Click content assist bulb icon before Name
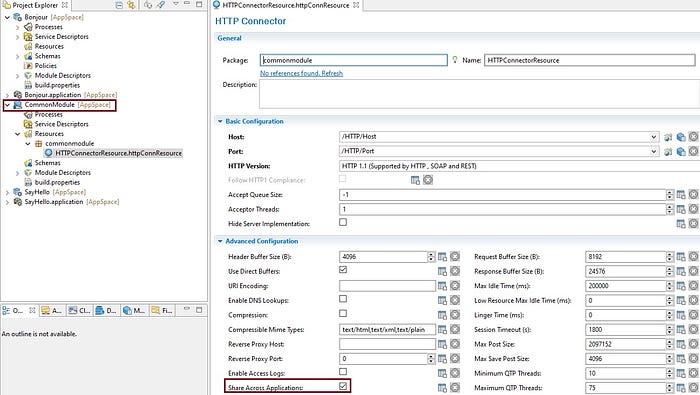 pos(454,59)
